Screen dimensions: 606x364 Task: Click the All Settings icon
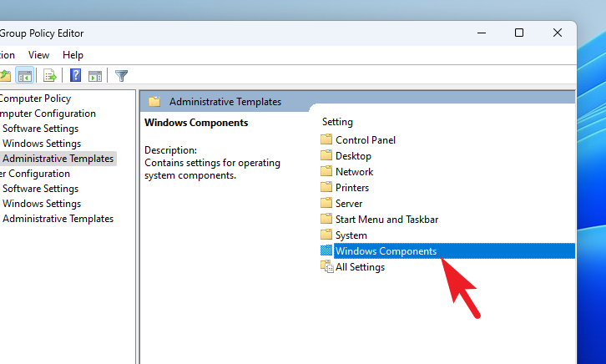[327, 266]
